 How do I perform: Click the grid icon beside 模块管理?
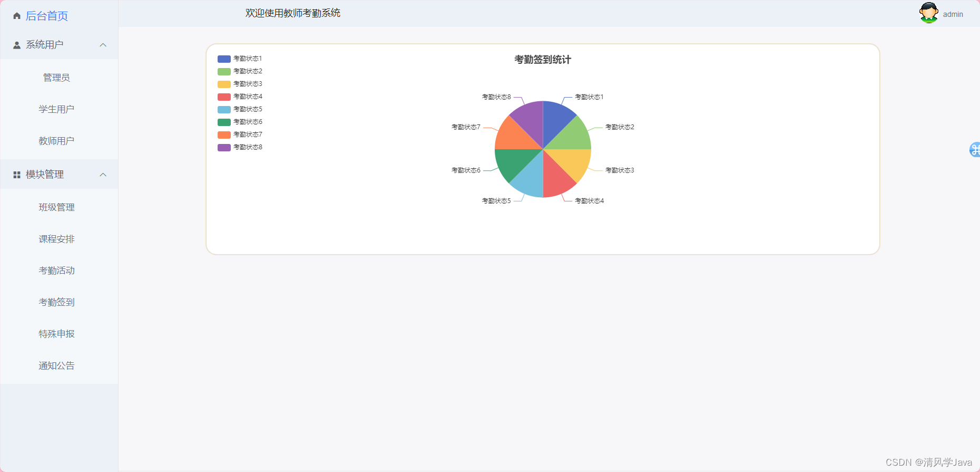pyautogui.click(x=17, y=175)
